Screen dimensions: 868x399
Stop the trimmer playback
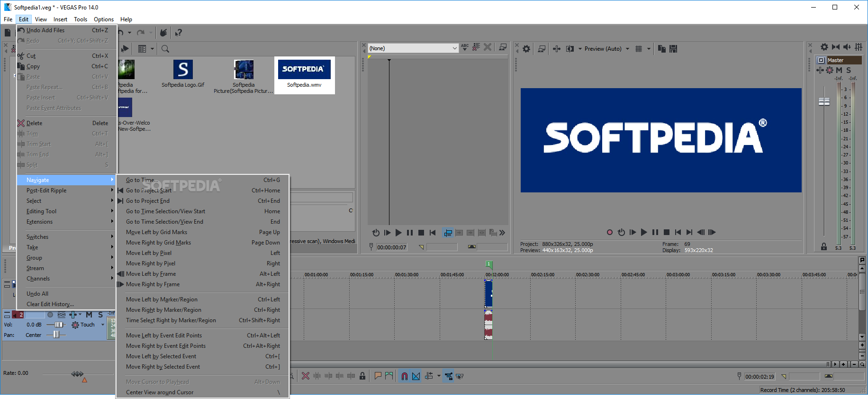[x=421, y=233]
